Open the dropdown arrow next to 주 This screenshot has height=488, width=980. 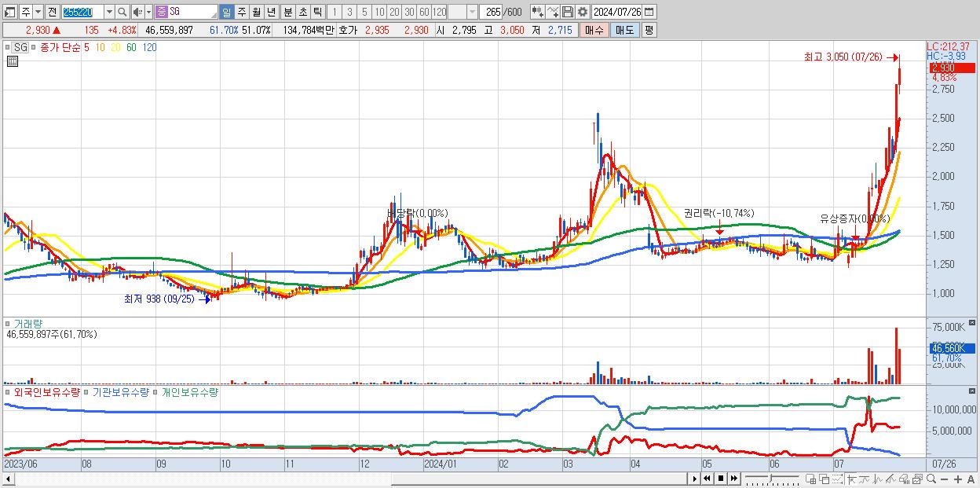[x=38, y=12]
